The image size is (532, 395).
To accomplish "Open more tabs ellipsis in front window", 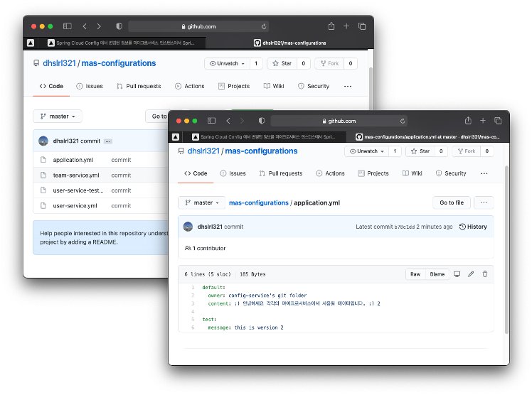I will coord(484,173).
